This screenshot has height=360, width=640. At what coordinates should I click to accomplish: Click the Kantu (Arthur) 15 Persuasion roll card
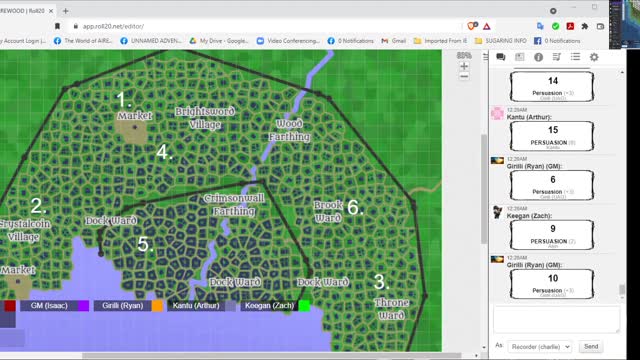(552, 136)
